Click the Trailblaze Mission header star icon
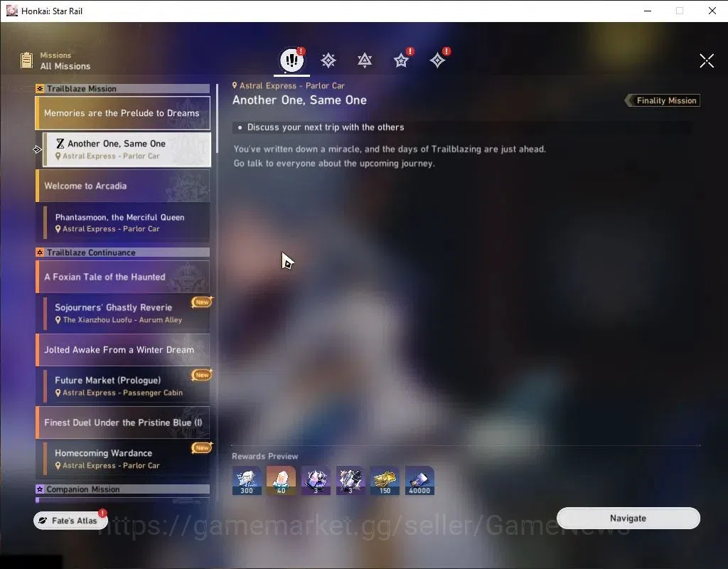This screenshot has height=569, width=728. coord(40,89)
